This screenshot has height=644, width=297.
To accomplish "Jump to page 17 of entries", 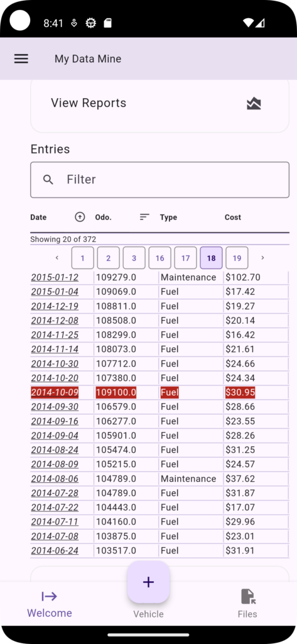I will click(185, 258).
